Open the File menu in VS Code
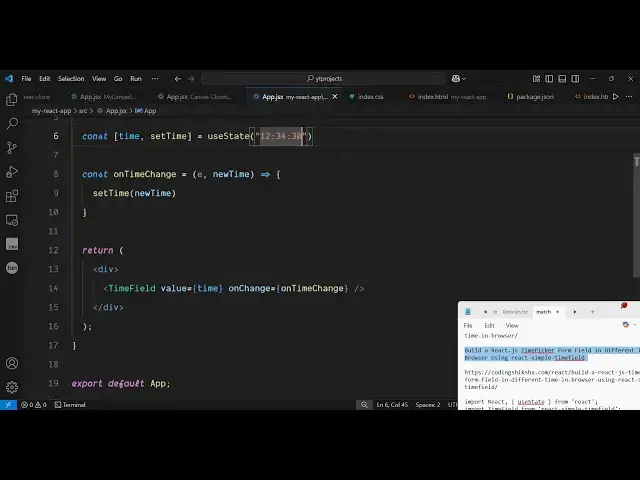640x480 pixels. [x=26, y=78]
